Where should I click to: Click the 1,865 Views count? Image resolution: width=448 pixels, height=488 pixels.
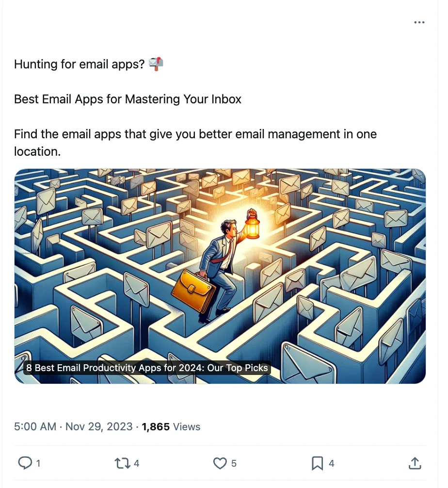(171, 426)
